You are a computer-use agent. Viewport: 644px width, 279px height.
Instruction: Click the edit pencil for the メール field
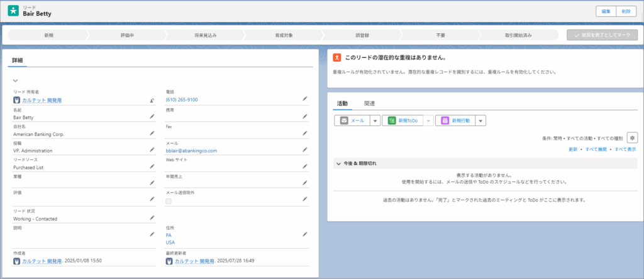click(304, 151)
